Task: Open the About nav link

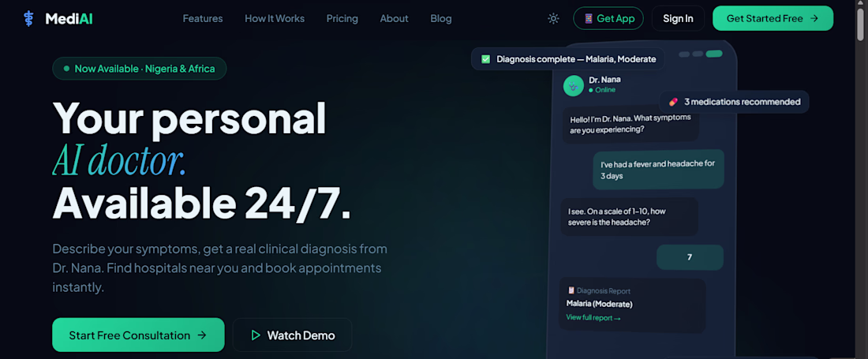Action: pos(394,18)
